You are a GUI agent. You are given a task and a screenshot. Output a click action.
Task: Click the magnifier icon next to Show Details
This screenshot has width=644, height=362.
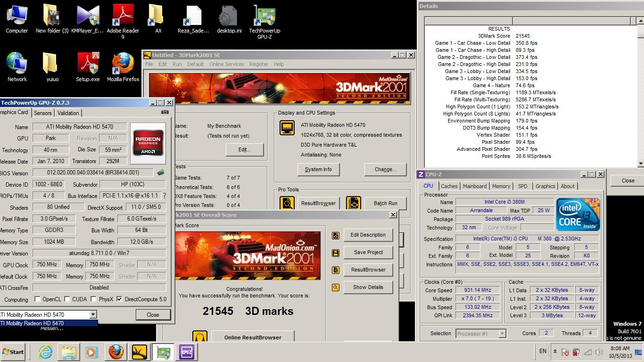[x=335, y=287]
